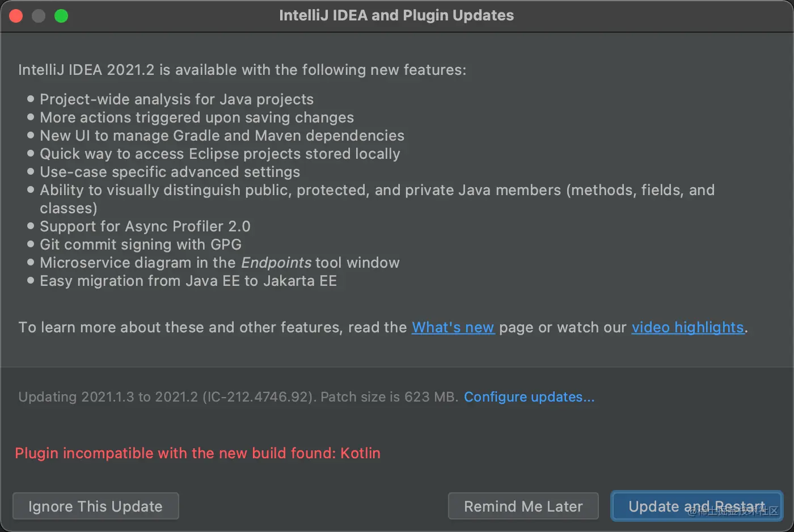Open the What's new link
The height and width of the screenshot is (532, 794).
click(x=453, y=327)
